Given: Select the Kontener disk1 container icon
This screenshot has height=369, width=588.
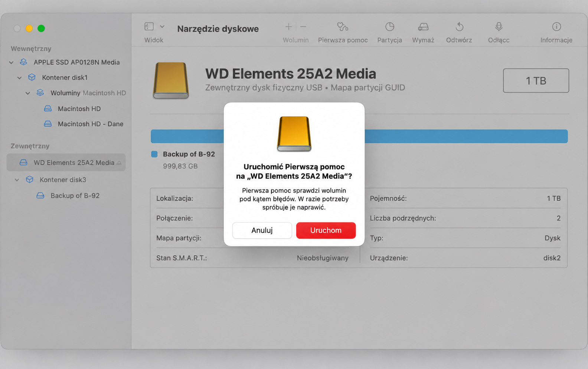Looking at the screenshot, I should tap(32, 77).
